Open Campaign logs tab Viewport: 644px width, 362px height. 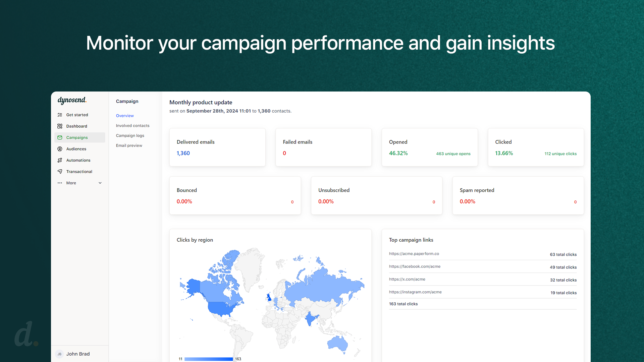pos(130,135)
